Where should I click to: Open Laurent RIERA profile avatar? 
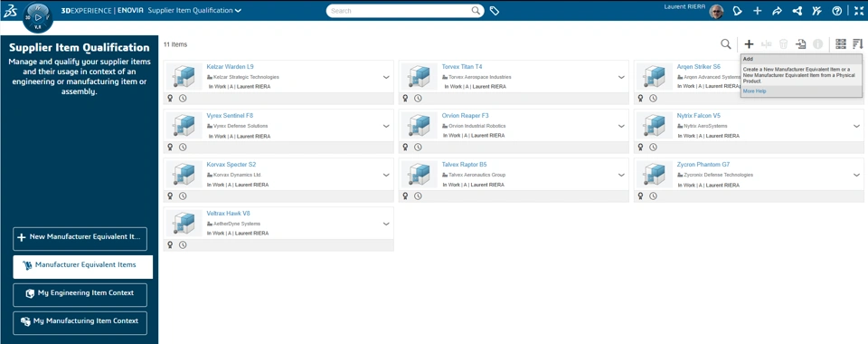pyautogui.click(x=716, y=12)
